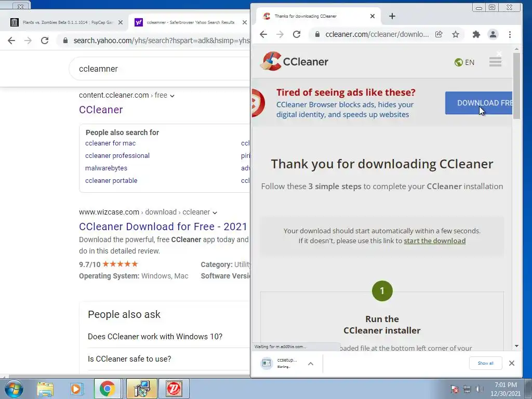The height and width of the screenshot is (399, 532).
Task: Close the Yahoo Search Results tab
Action: click(245, 22)
